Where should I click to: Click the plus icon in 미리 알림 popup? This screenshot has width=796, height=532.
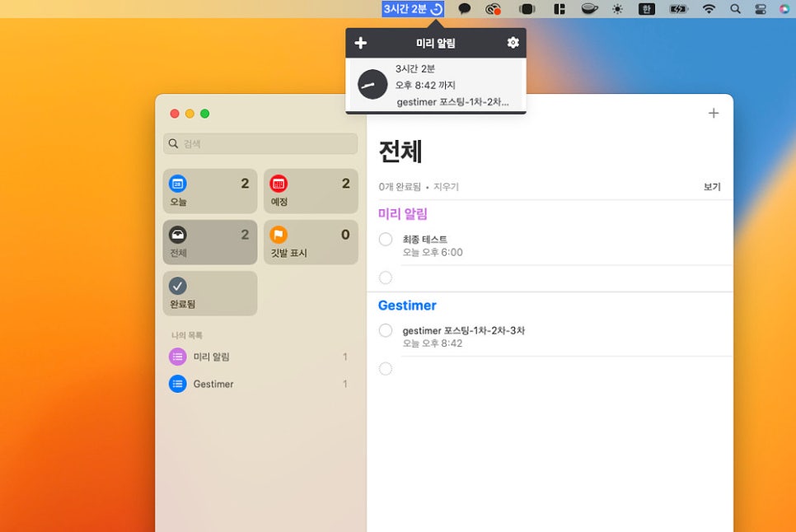pos(360,43)
